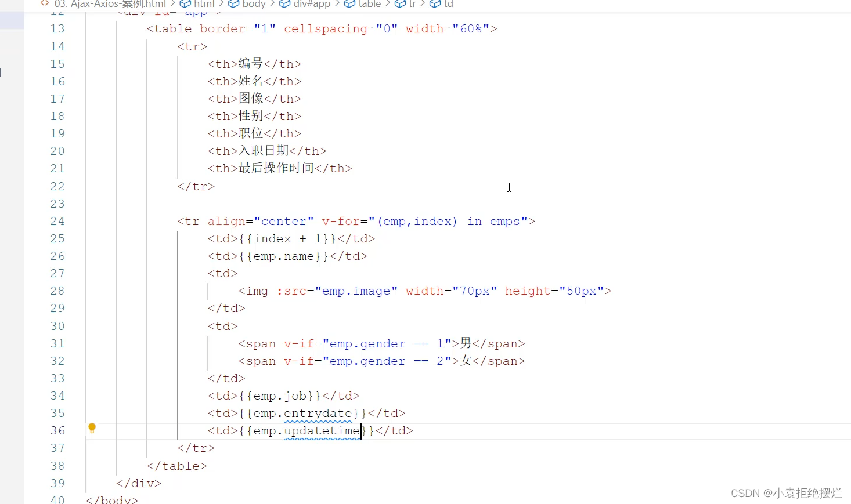Image resolution: width=851 pixels, height=504 pixels.
Task: Click the opening <tr> tag on line 14
Action: pos(192,46)
